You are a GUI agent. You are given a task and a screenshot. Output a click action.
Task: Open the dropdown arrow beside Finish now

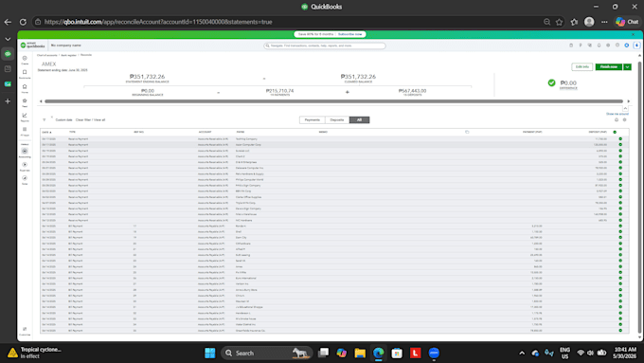tap(627, 66)
